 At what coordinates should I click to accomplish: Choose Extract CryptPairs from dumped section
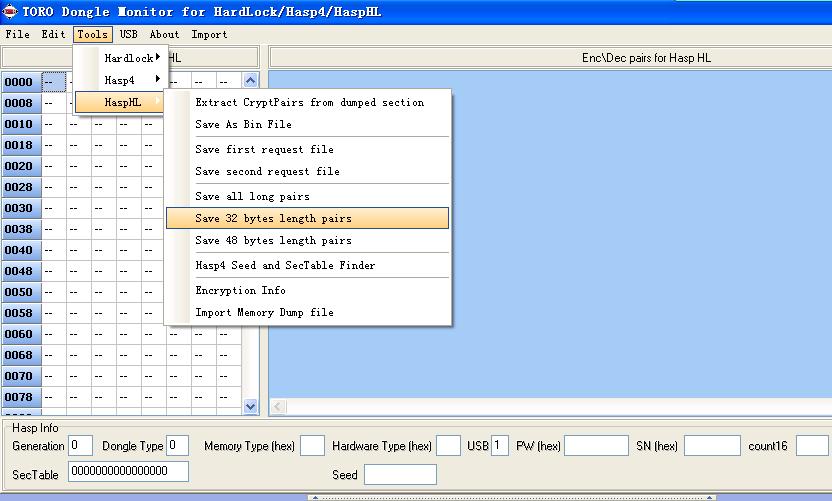point(308,102)
